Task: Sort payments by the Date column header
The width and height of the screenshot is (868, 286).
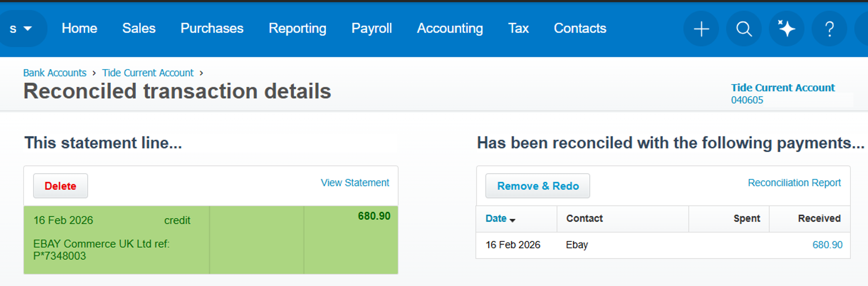Action: pos(500,219)
